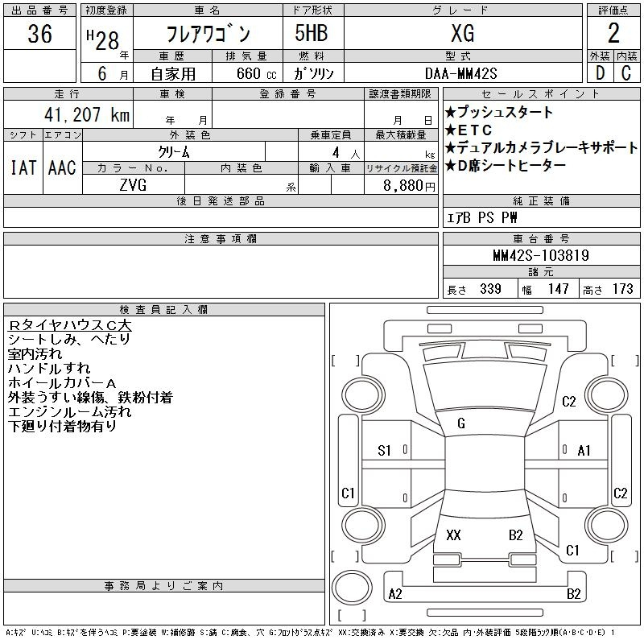Click the プッシュスタート sales point
Viewport: 644px width, 644px height.
tap(499, 112)
